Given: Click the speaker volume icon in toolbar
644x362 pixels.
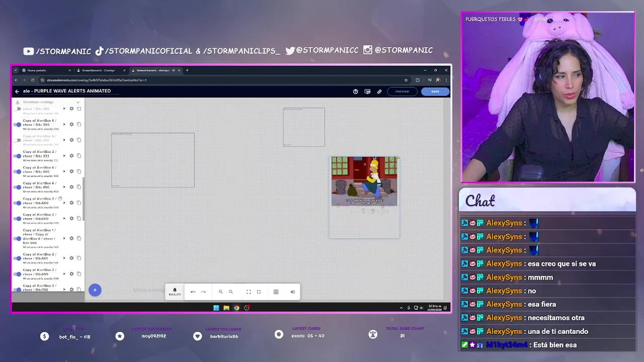Looking at the screenshot, I should (x=292, y=292).
